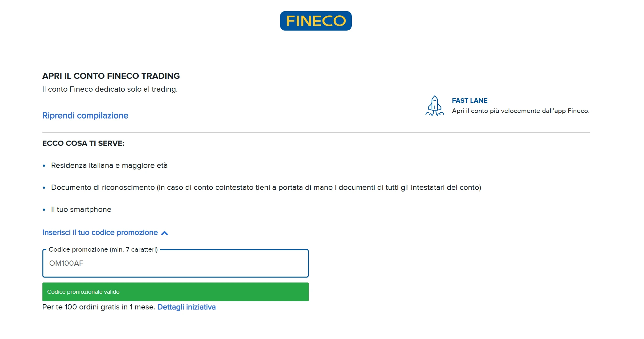Open Riprendi compilazione
644x339 pixels.
[85, 115]
